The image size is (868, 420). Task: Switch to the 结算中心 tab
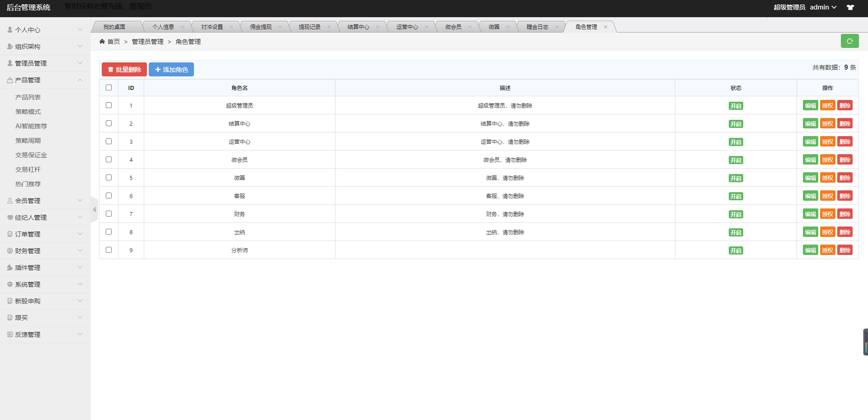[358, 27]
